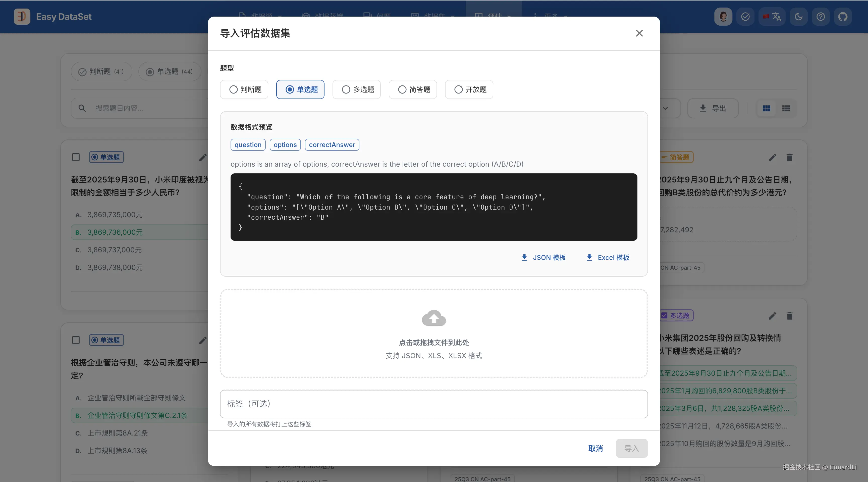Click the 取消 cancel button

pos(595,448)
